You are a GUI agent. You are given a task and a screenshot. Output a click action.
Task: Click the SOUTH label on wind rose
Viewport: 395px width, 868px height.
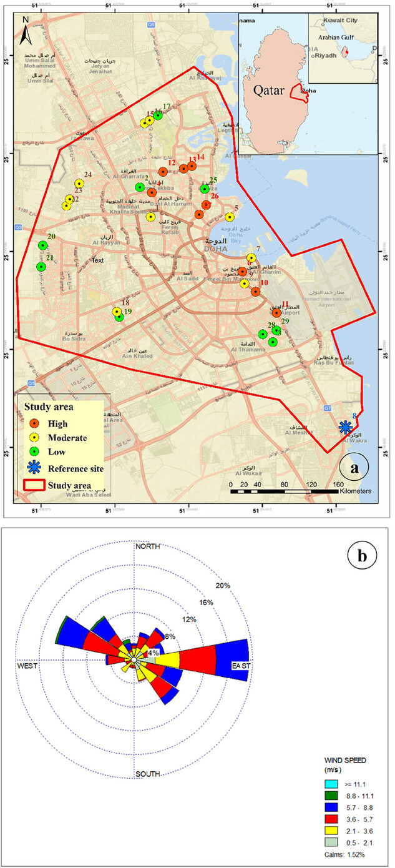149,774
